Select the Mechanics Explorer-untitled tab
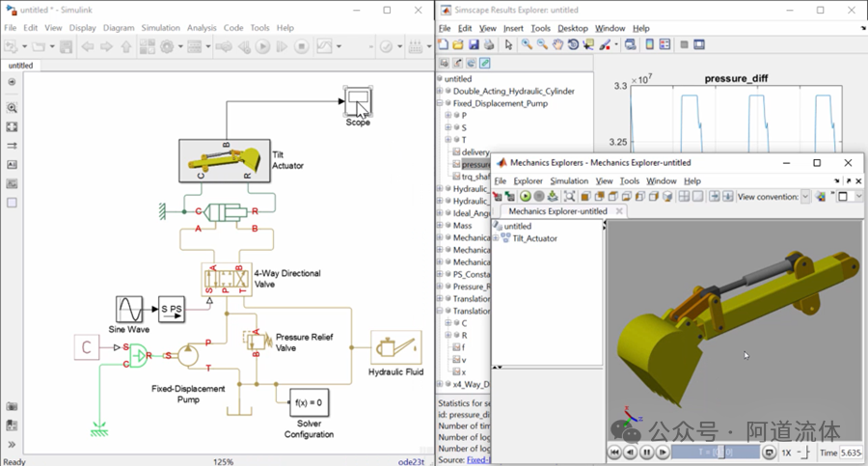 coord(557,211)
